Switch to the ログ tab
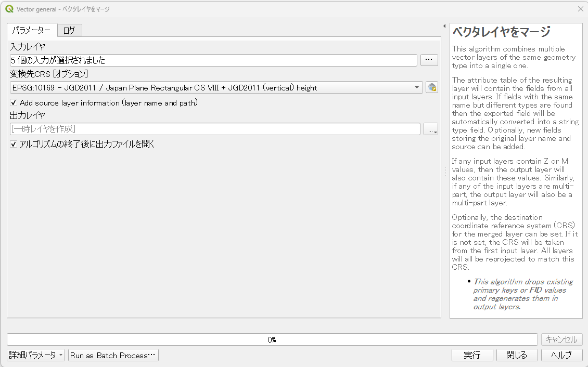 (69, 30)
